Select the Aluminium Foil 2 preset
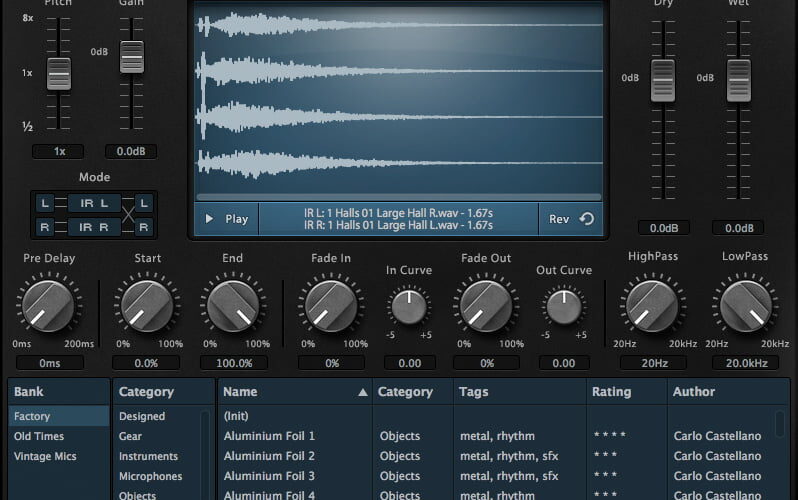The height and width of the screenshot is (500, 798). tap(269, 456)
